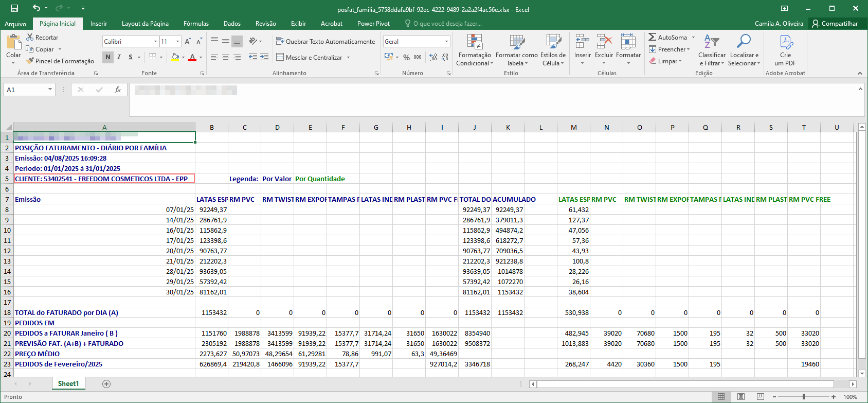The height and width of the screenshot is (403, 868).
Task: Activate Pincel de Formatação
Action: coord(30,61)
